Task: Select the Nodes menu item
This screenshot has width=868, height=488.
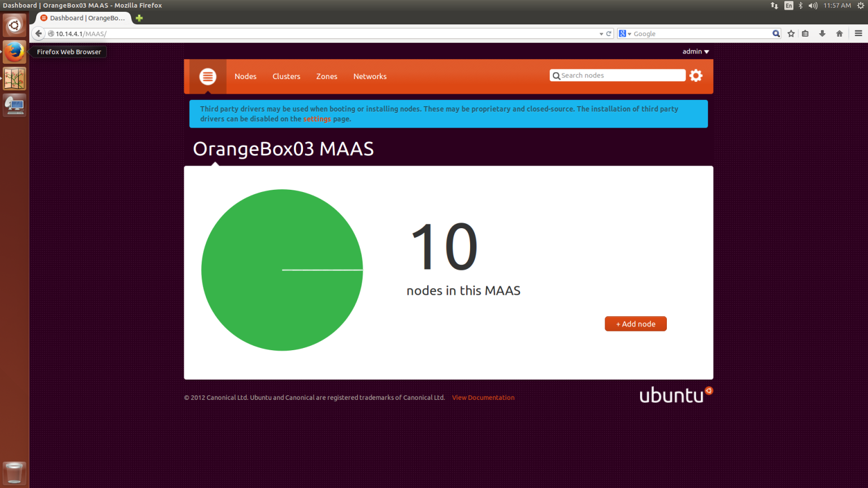Action: tap(245, 76)
